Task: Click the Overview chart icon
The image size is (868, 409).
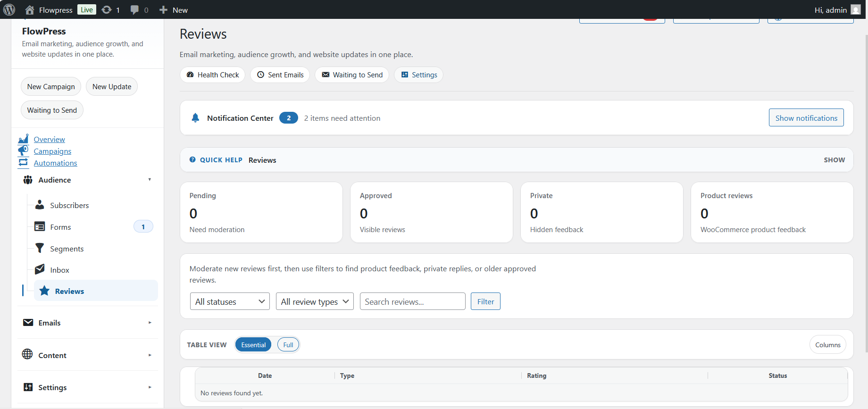Action: point(23,139)
